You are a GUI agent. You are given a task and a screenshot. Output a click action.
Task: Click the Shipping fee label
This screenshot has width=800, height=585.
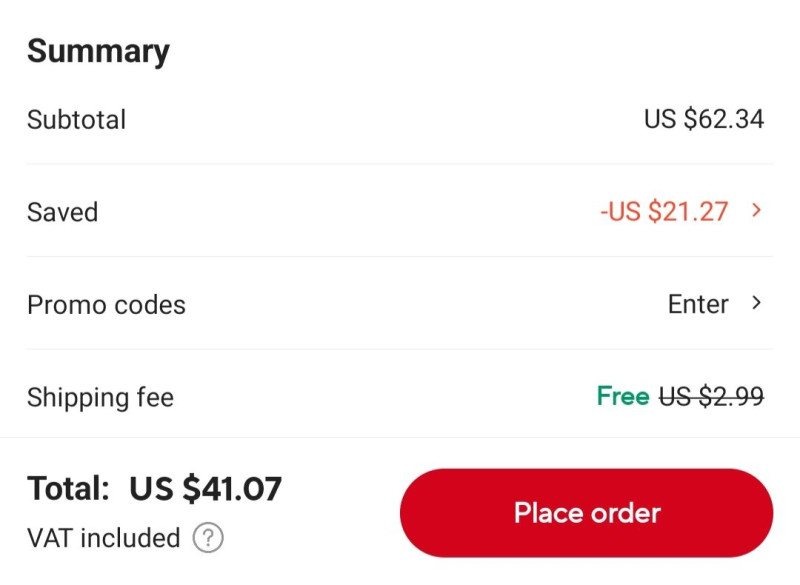pyautogui.click(x=101, y=398)
